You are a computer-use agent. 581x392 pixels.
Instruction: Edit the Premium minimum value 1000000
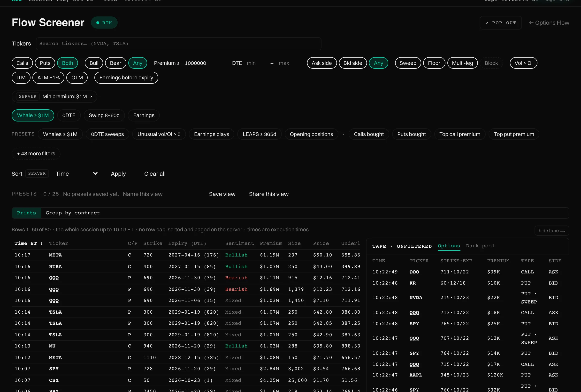tap(204, 63)
